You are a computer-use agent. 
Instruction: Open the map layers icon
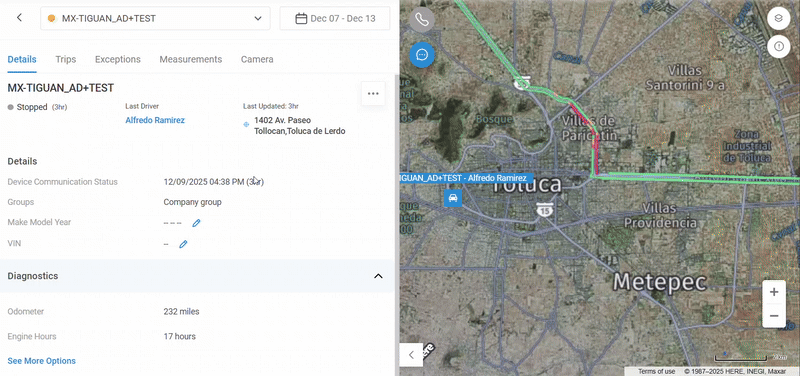779,19
